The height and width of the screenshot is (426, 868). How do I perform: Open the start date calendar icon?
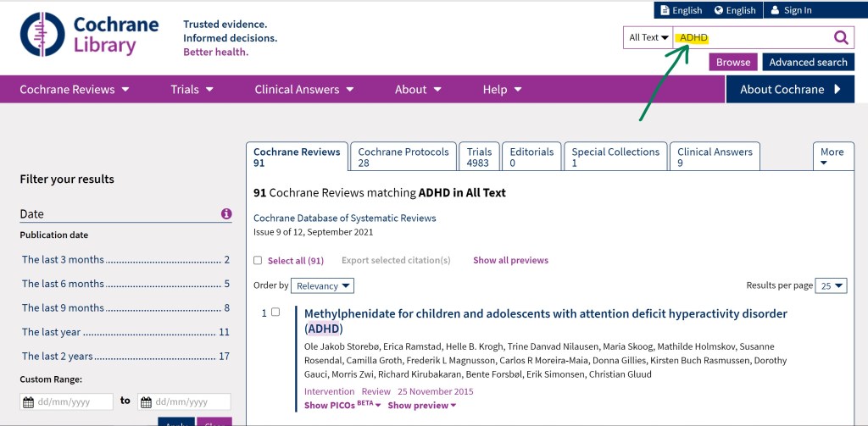[28, 401]
